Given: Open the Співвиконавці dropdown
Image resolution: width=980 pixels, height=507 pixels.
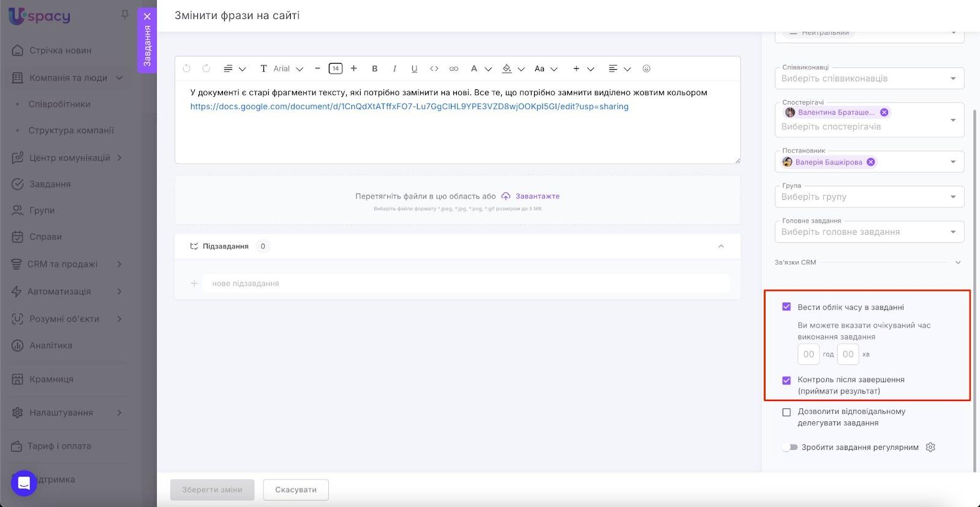Looking at the screenshot, I should (869, 78).
